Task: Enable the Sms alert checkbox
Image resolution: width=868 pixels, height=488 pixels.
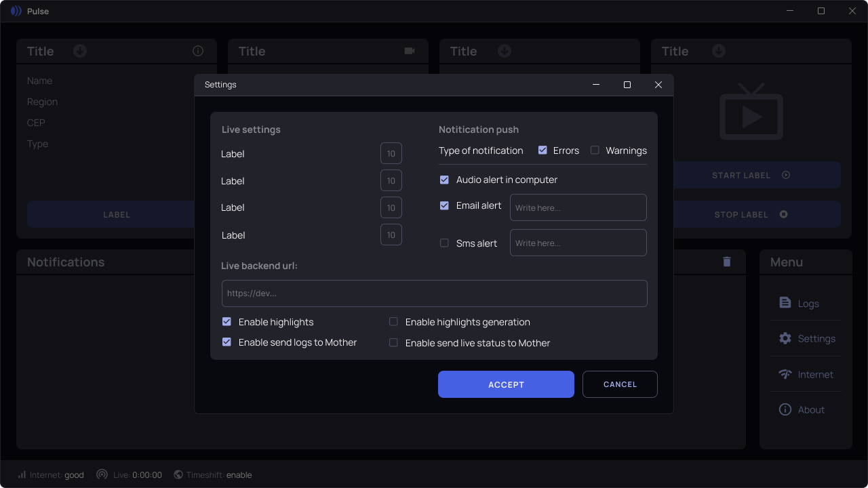Action: [x=444, y=243]
